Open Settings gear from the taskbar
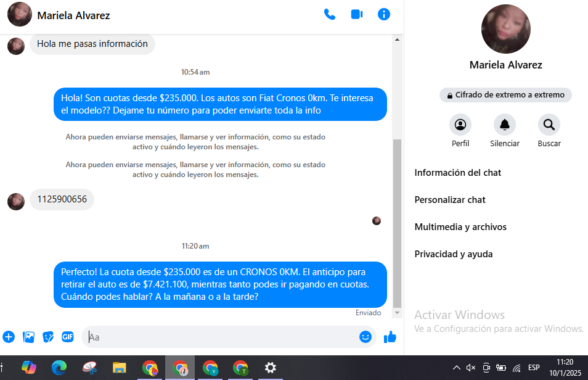This screenshot has height=380, width=588. 271,368
